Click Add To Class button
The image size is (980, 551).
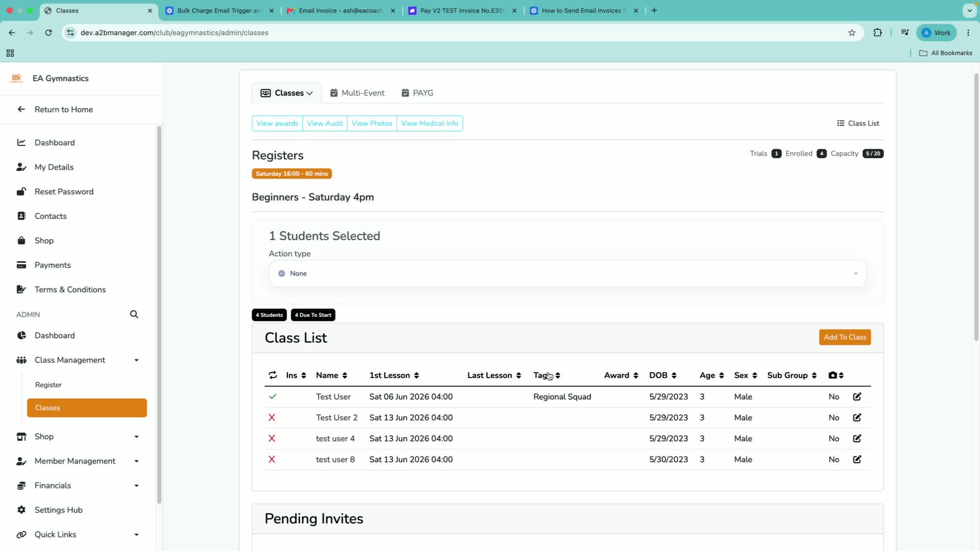coord(845,337)
